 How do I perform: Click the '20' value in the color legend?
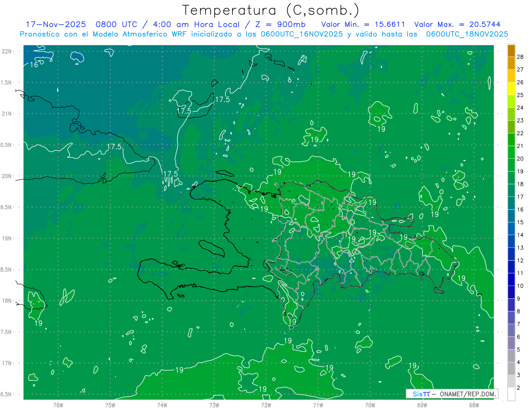pyautogui.click(x=520, y=159)
